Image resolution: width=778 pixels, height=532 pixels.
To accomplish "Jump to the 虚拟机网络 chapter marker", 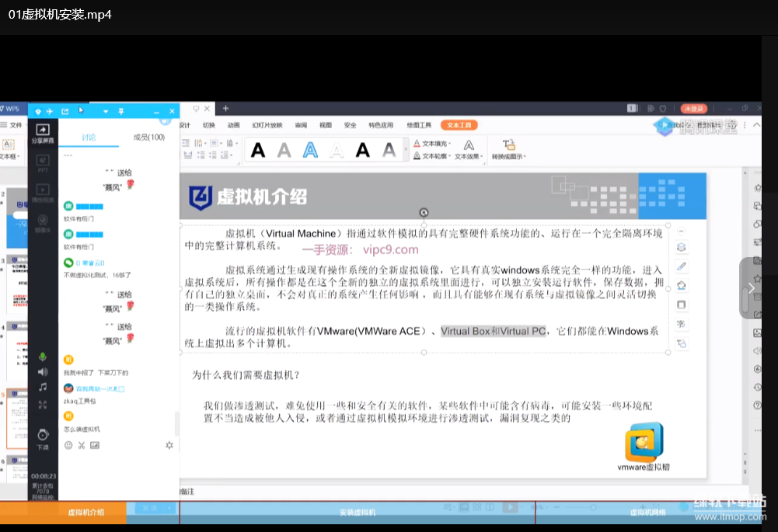I will tap(648, 512).
